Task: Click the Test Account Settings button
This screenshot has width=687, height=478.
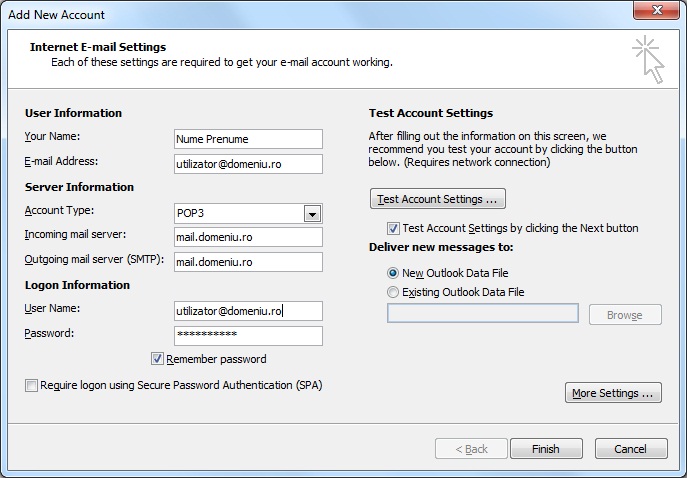Action: 438,199
